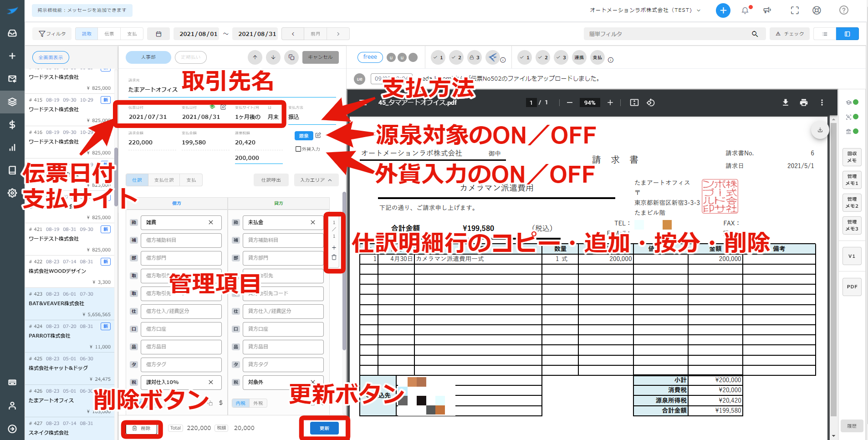Viewport: 868px width, 440px height.
Task: Open the フィルタ filter button
Action: [52, 34]
